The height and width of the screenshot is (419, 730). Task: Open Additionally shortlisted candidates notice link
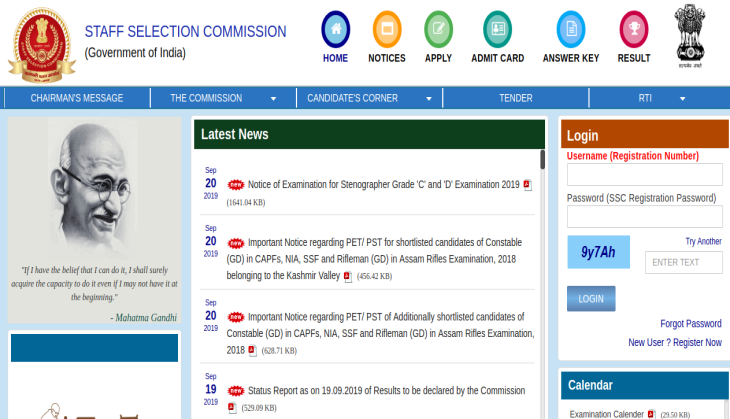click(379, 334)
